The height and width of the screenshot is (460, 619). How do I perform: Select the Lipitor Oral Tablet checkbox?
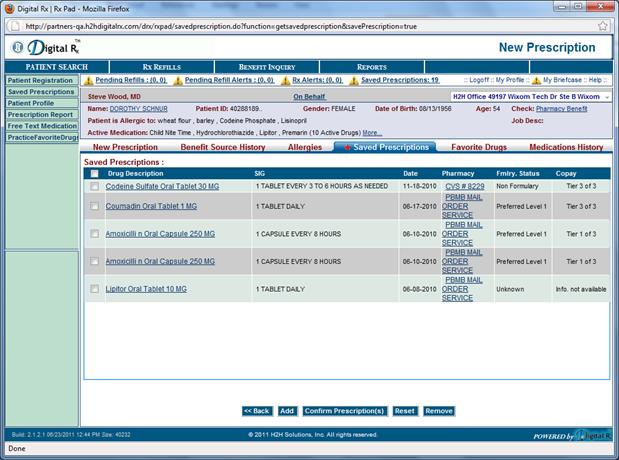click(94, 289)
